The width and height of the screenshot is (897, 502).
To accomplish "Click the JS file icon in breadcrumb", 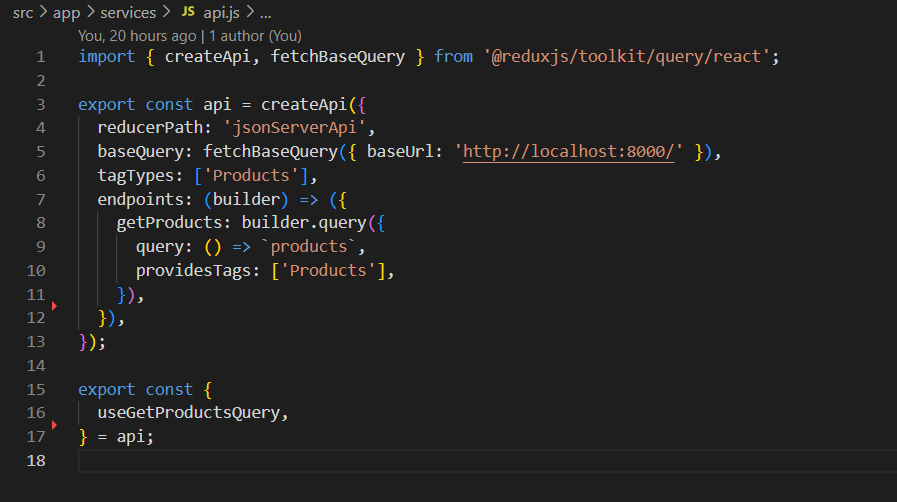I will [188, 11].
